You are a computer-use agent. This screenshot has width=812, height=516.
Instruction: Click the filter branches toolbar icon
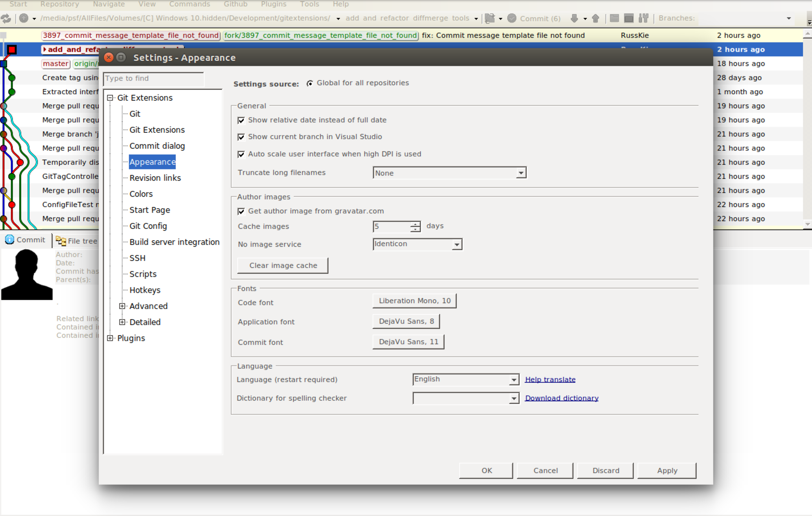[643, 19]
